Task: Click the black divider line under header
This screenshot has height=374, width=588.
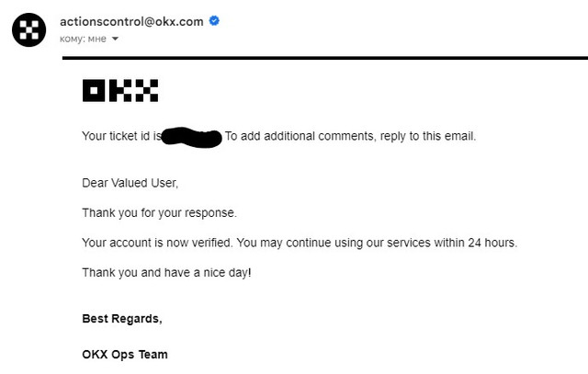Action: 325,58
